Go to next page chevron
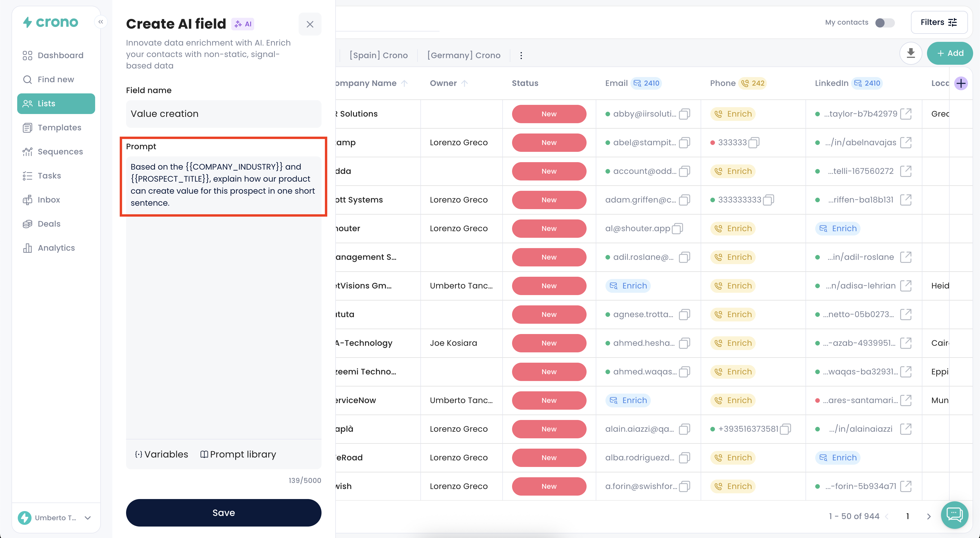This screenshot has width=980, height=538. click(929, 516)
